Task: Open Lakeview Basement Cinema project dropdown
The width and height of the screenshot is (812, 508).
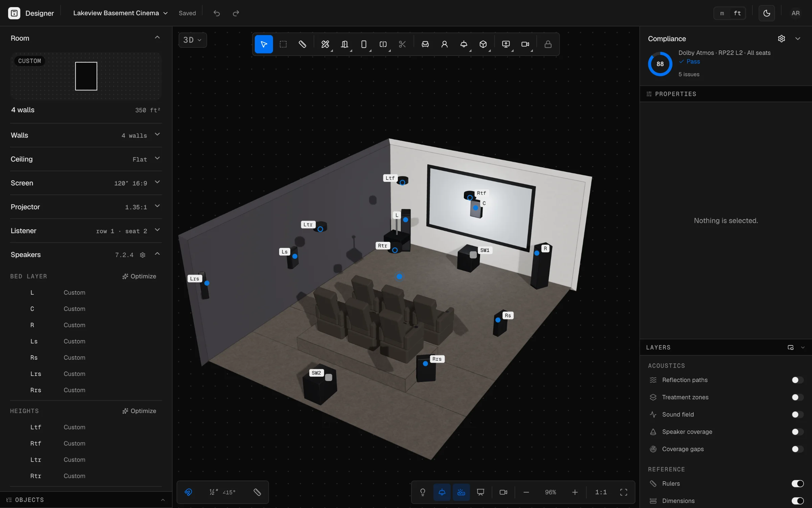Action: [120, 13]
